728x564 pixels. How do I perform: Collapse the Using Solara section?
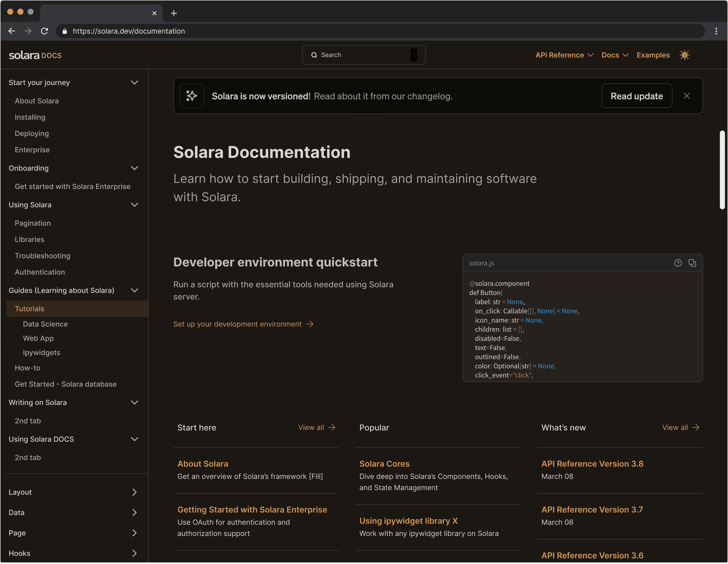click(134, 205)
